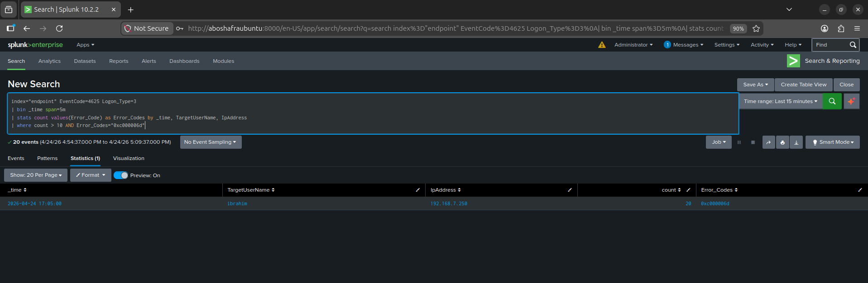Screen dimensions: 868x283
Task: Go to the Modules nav tab
Action: coord(223,61)
